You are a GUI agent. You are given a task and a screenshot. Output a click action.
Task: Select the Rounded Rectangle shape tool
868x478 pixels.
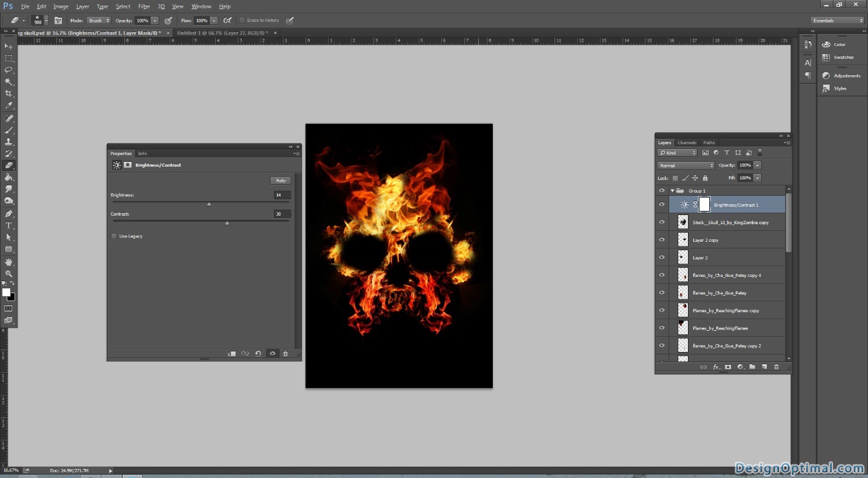click(8, 250)
